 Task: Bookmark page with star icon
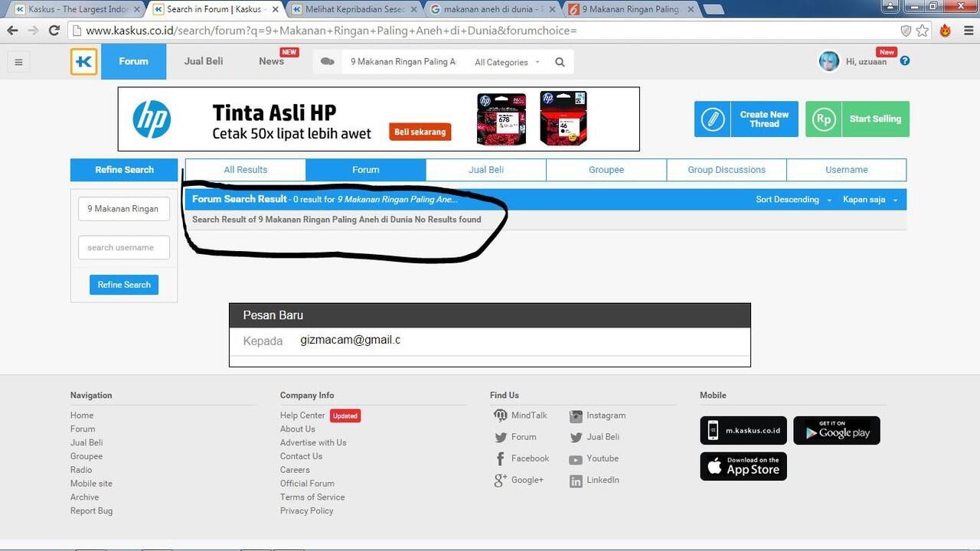pyautogui.click(x=923, y=31)
